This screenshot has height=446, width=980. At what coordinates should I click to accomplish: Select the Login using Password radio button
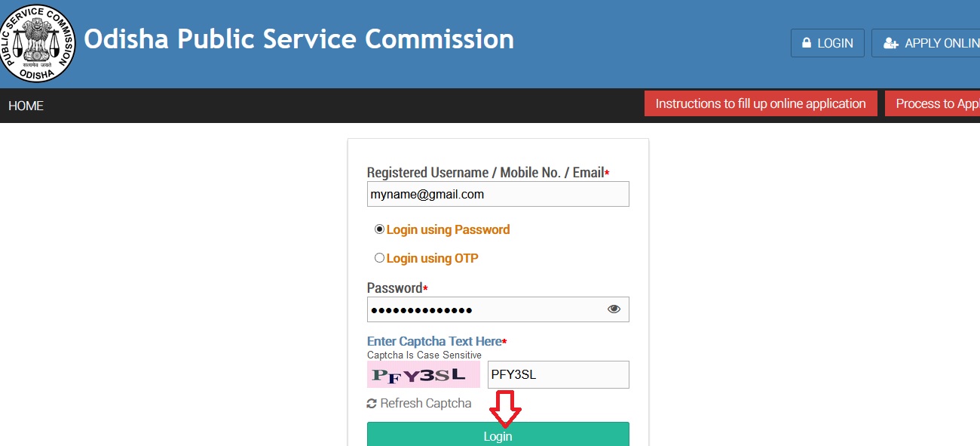pos(379,229)
